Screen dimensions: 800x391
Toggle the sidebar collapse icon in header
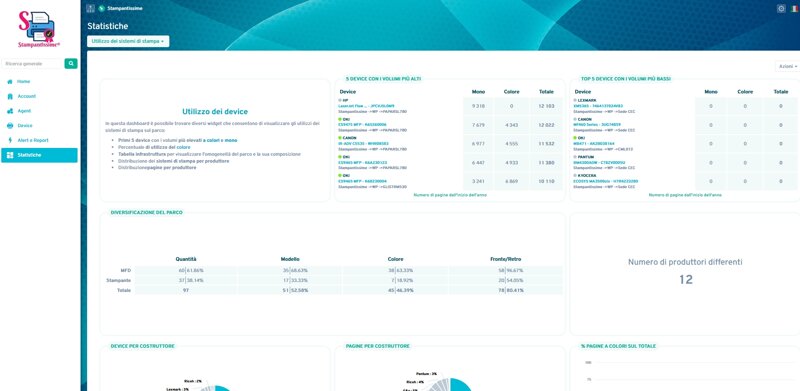(x=91, y=8)
